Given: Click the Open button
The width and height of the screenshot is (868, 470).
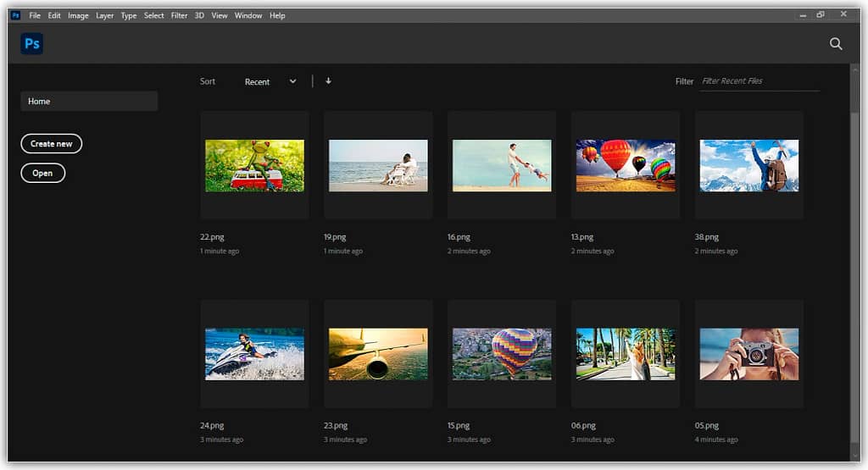Looking at the screenshot, I should 42,173.
